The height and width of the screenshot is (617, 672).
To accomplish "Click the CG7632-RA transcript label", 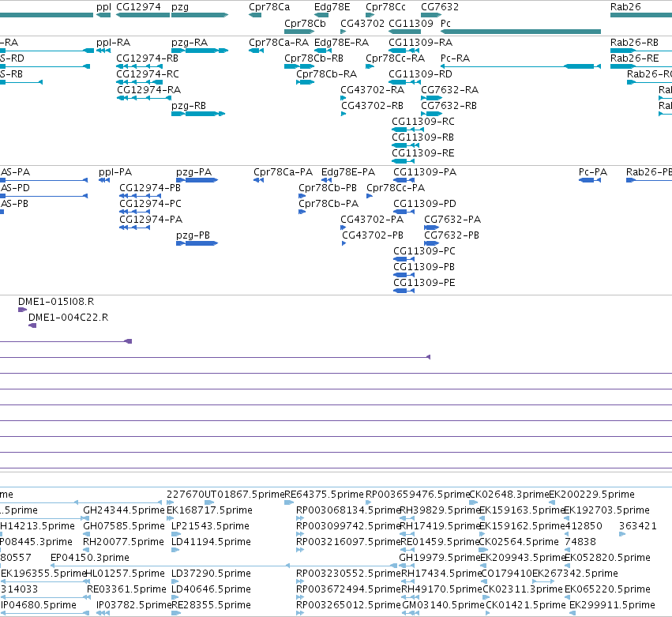I will [449, 90].
